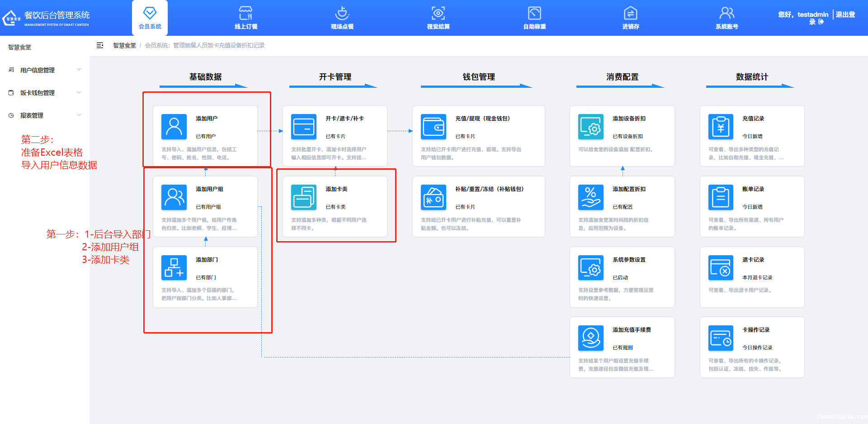Open the 开卡/退卡/补卡 card icon
Screen dimensions: 868x424
point(304,127)
